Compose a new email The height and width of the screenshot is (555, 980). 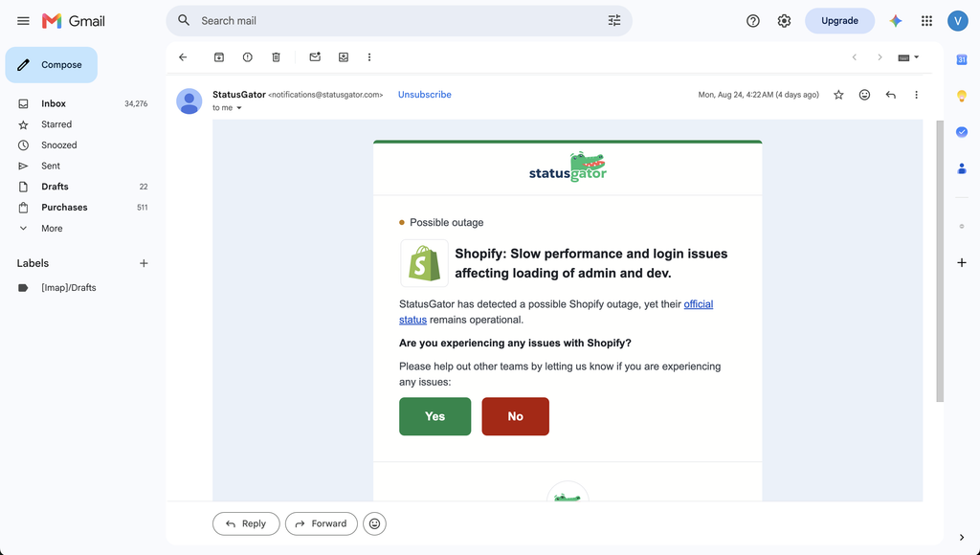(52, 65)
